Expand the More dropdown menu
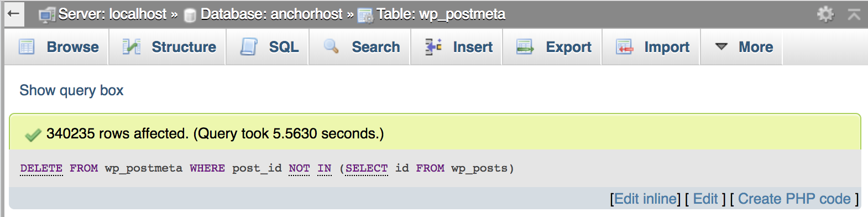Screen dimensions: 868x217 tap(742, 47)
